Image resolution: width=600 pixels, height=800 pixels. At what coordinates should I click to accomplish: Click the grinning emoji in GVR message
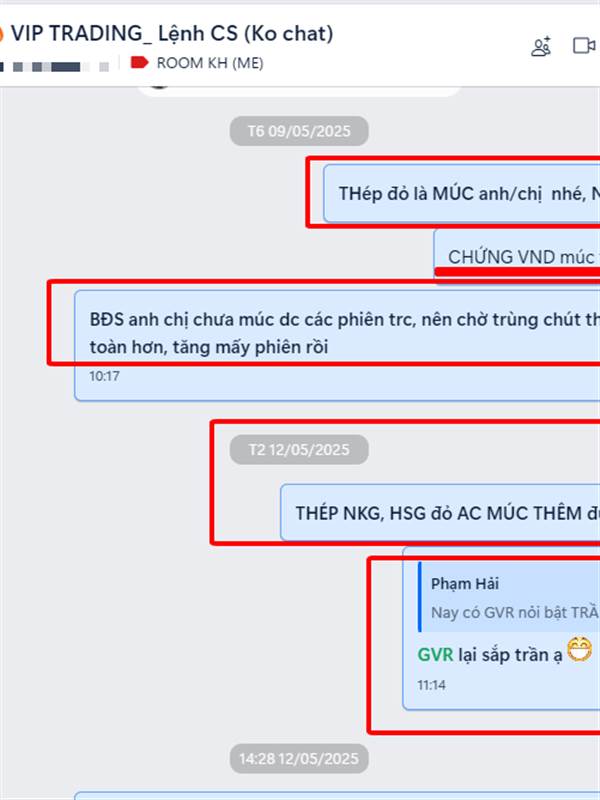pos(580,650)
